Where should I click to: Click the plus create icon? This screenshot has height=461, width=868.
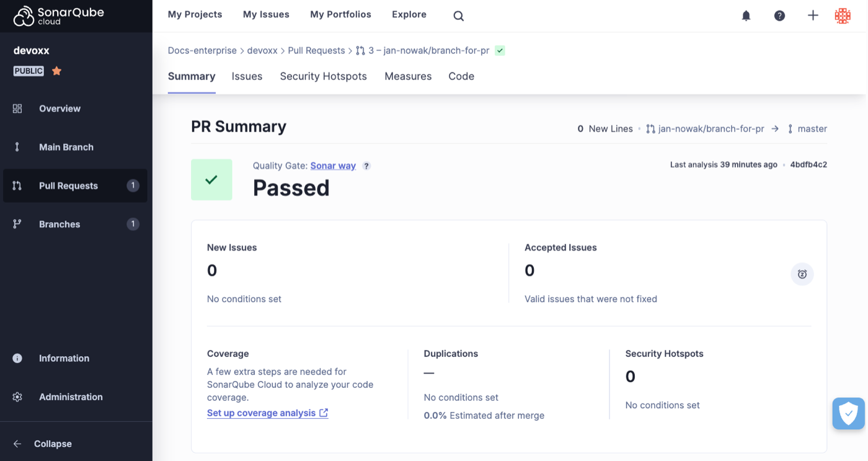click(813, 16)
